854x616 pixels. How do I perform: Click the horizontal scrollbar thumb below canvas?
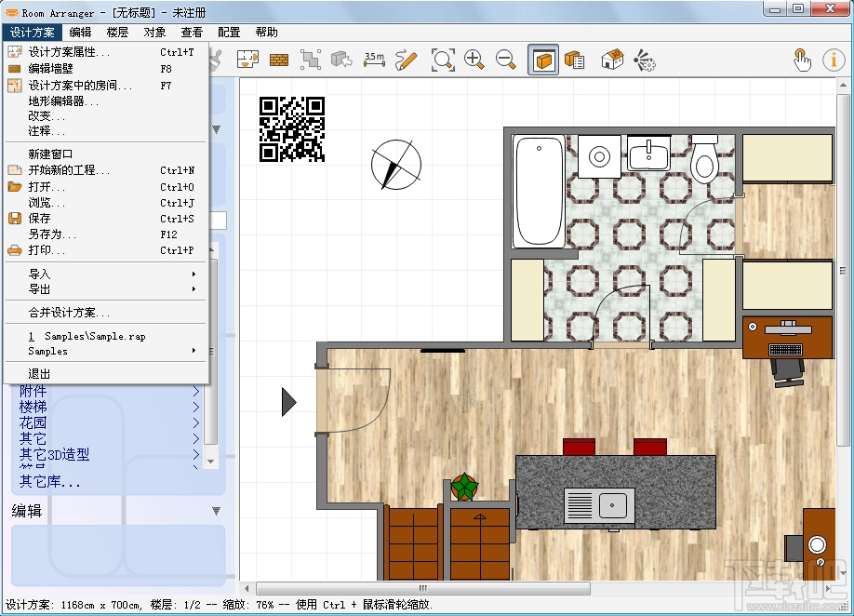pyautogui.click(x=422, y=588)
